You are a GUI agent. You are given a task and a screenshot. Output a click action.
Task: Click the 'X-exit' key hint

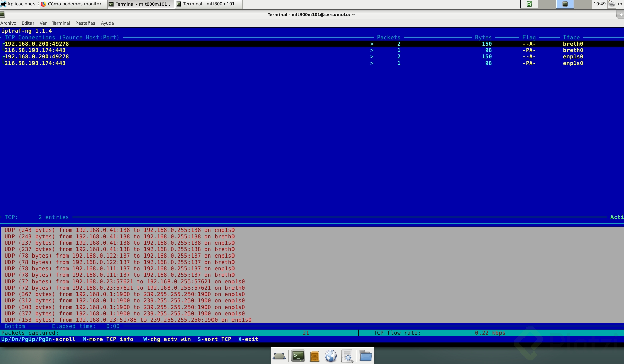[x=248, y=339]
